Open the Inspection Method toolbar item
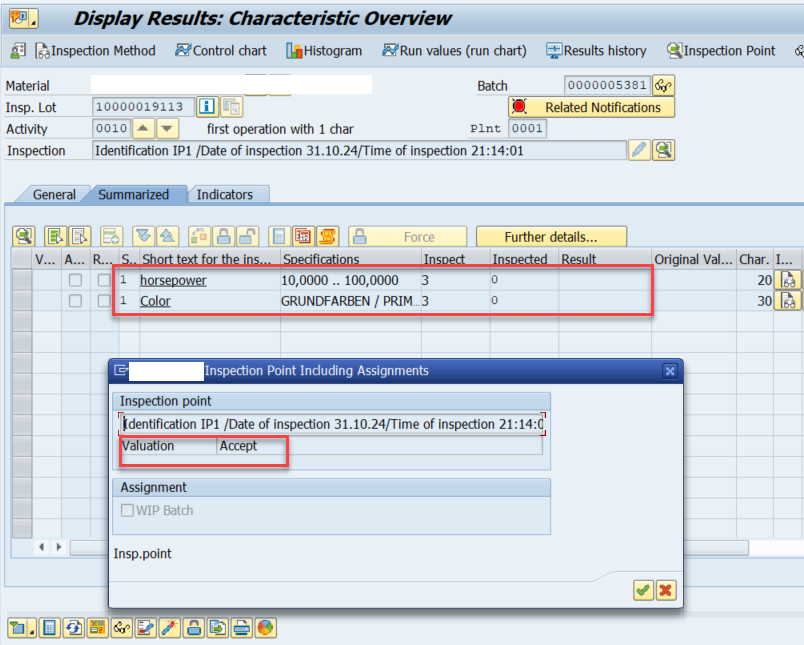804x645 pixels. (95, 51)
